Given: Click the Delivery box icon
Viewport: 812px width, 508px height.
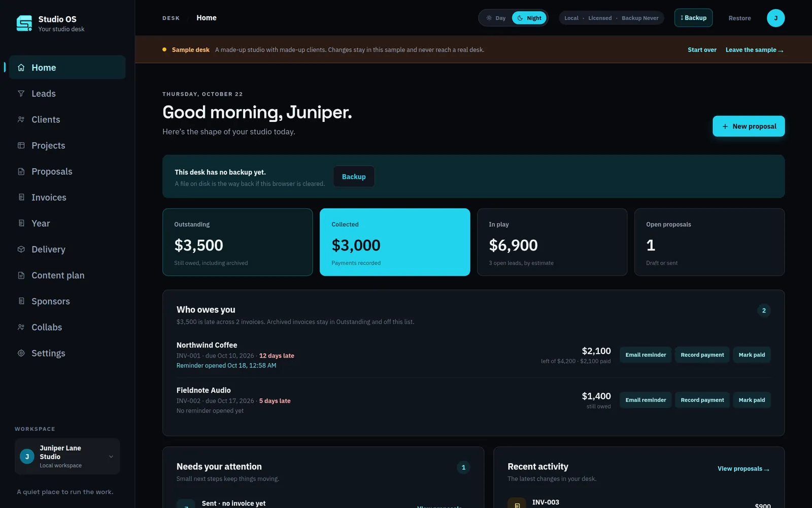Looking at the screenshot, I should [x=21, y=249].
